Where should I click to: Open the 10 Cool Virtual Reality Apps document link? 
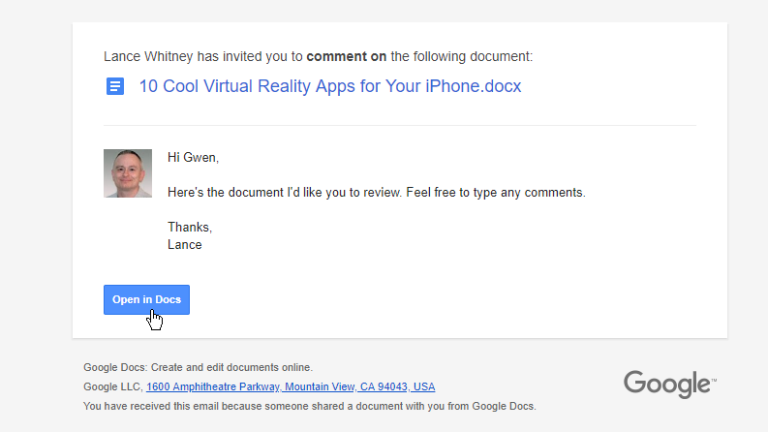pos(330,86)
